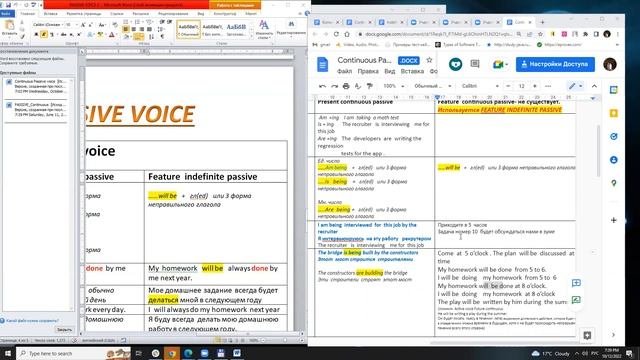The width and height of the screenshot is (640, 360).
Task: Go to Chrome home page button
Action: click(x=347, y=34)
